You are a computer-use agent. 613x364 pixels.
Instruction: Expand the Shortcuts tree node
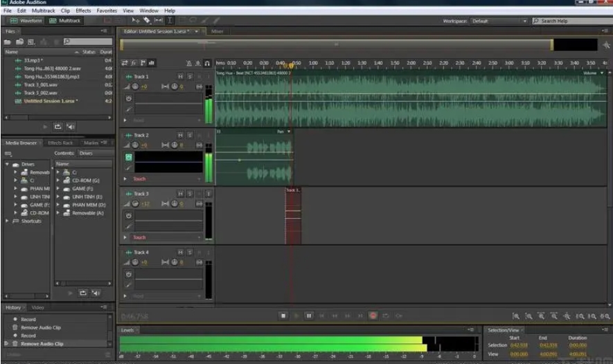[7, 221]
